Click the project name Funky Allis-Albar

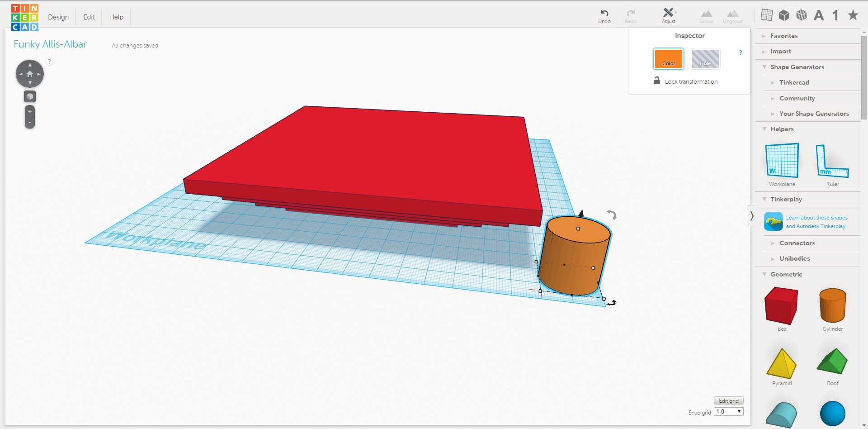click(50, 44)
